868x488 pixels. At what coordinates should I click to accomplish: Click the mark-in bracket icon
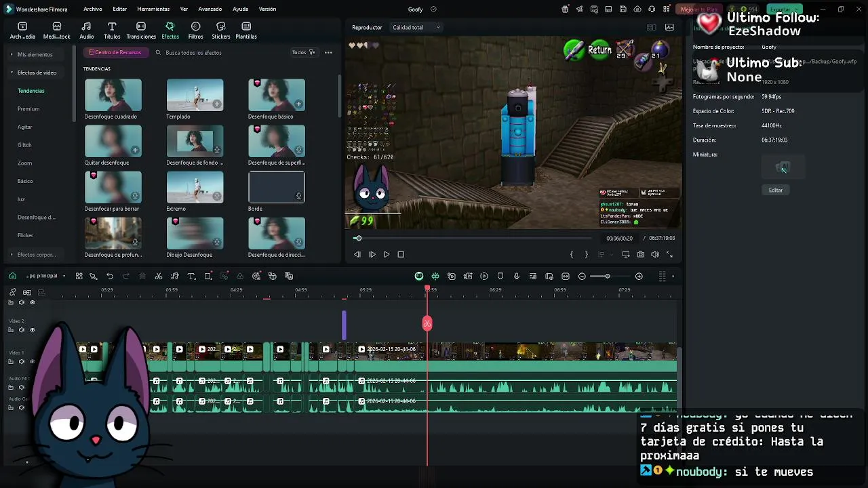[x=572, y=254]
